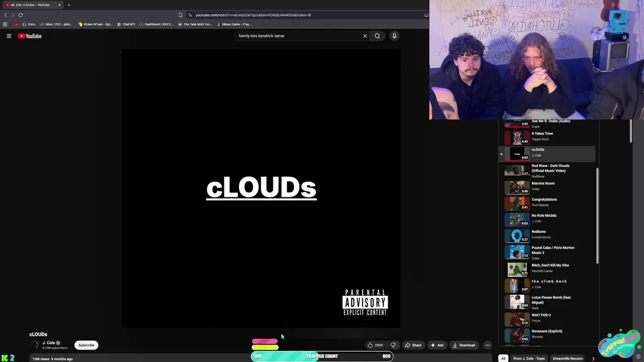Click the Ask button

437,345
